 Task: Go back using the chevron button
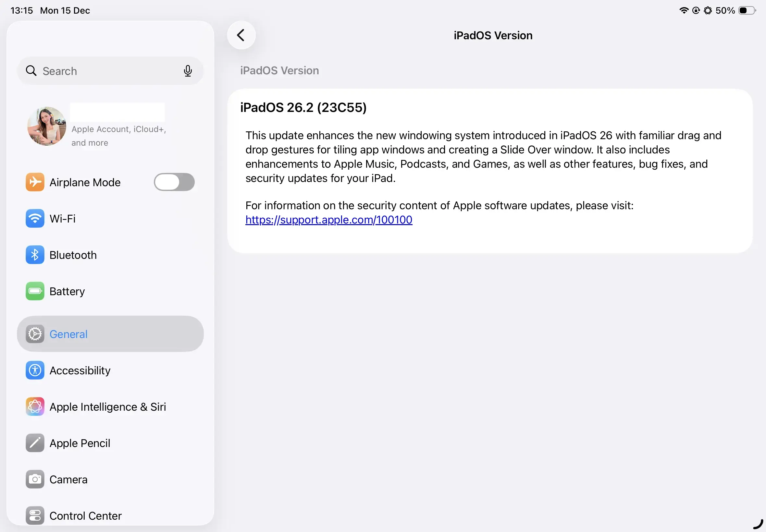click(241, 35)
